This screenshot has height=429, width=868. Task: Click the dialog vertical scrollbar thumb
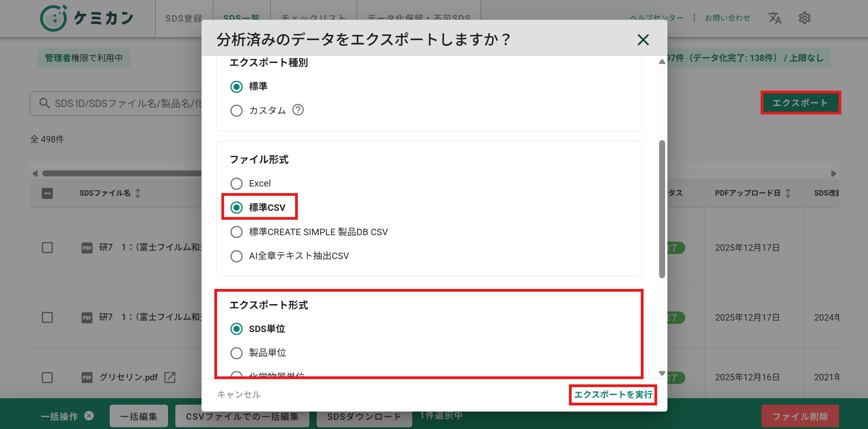(662, 209)
